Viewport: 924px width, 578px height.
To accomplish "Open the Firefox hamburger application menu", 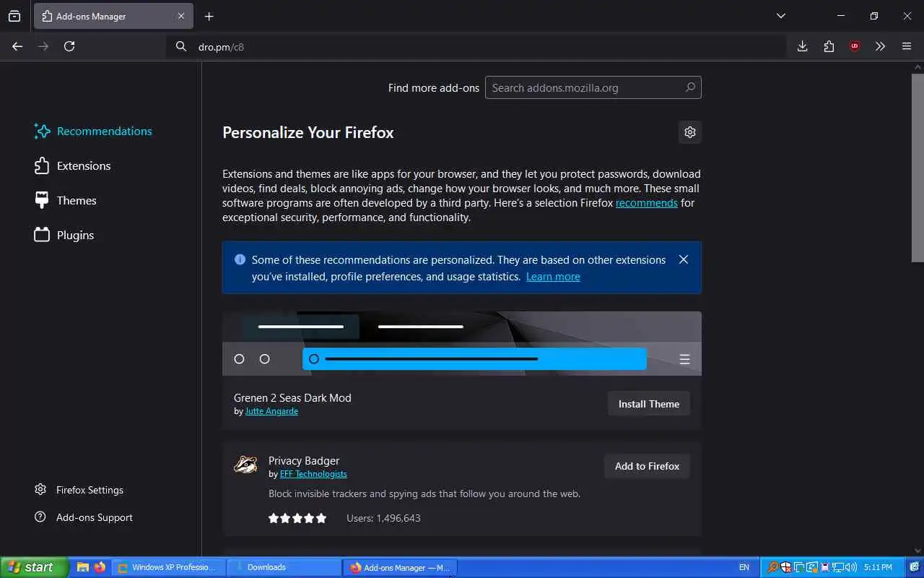I will (907, 46).
